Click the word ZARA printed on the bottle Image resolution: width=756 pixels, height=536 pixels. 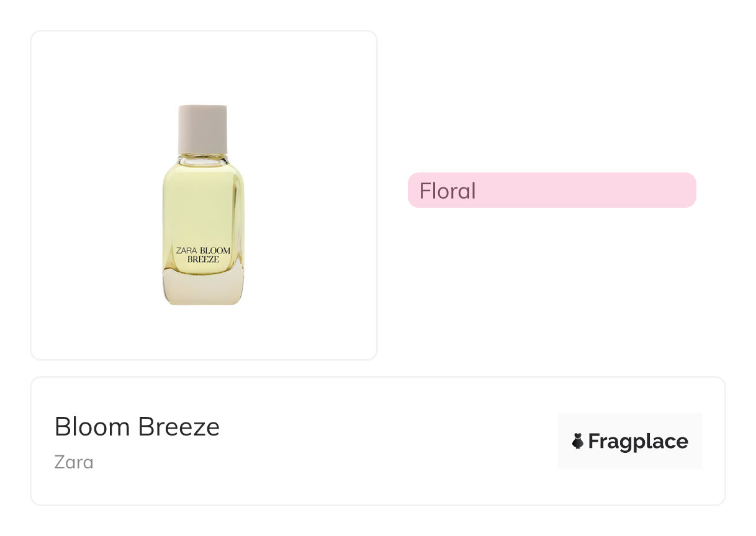click(x=187, y=251)
